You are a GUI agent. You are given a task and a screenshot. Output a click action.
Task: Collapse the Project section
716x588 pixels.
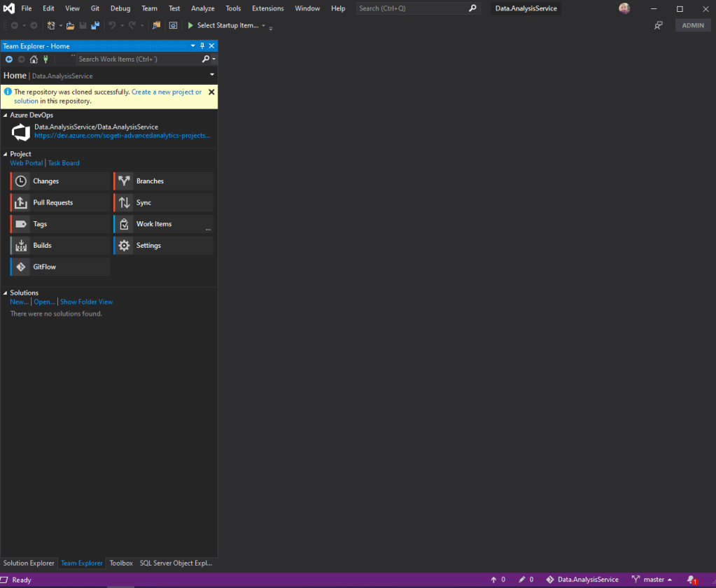point(6,154)
